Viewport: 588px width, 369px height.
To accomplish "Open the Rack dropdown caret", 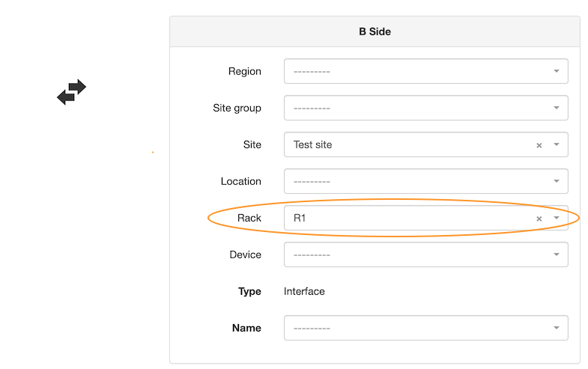I will (557, 218).
